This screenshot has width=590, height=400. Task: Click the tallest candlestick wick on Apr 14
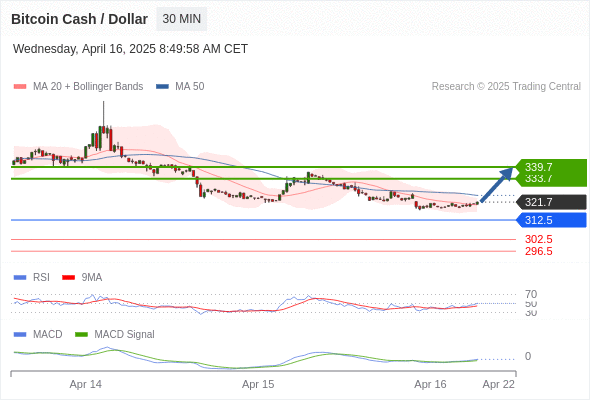click(x=103, y=115)
